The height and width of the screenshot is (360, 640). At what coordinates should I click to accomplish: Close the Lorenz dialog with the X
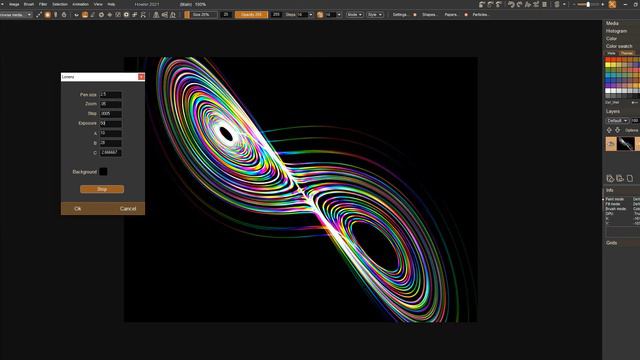(x=141, y=77)
